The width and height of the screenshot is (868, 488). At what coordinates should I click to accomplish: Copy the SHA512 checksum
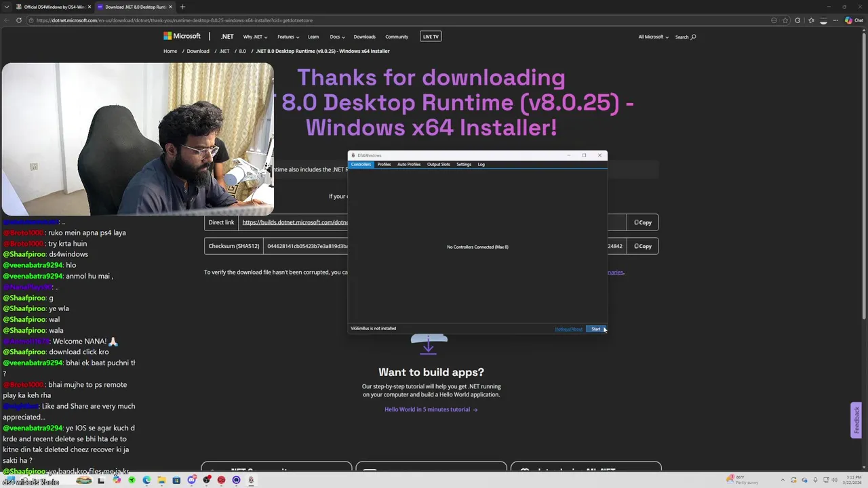pyautogui.click(x=642, y=246)
